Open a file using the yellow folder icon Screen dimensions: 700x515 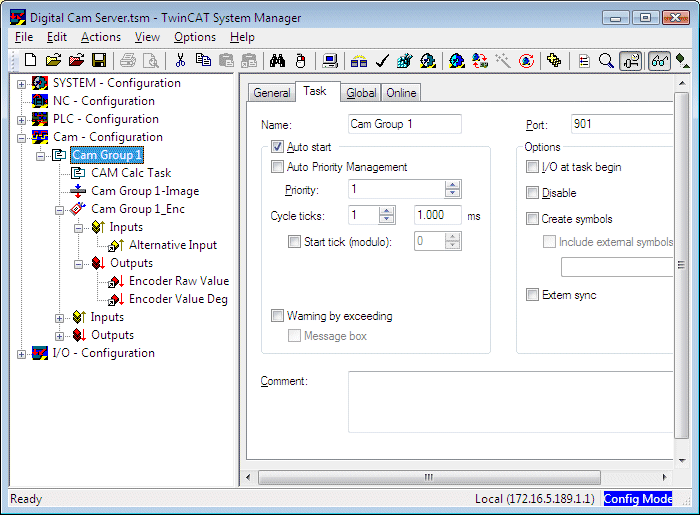pyautogui.click(x=53, y=60)
